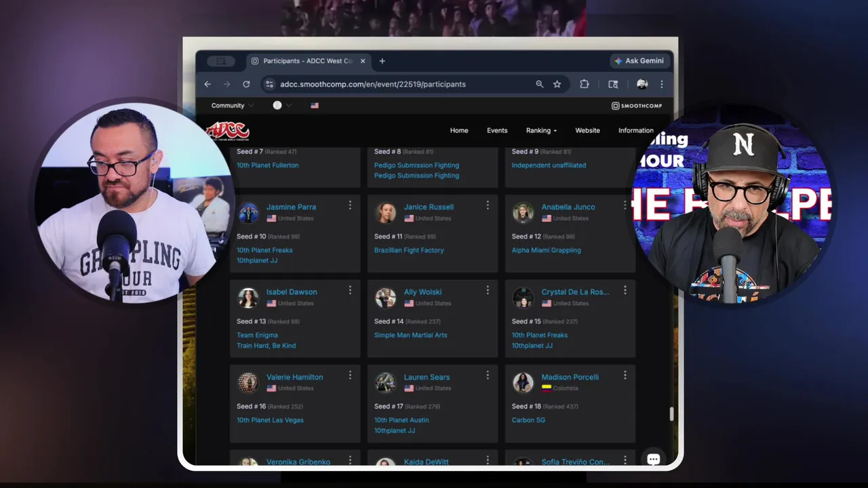Open Janice Russell's profile link

[429, 207]
